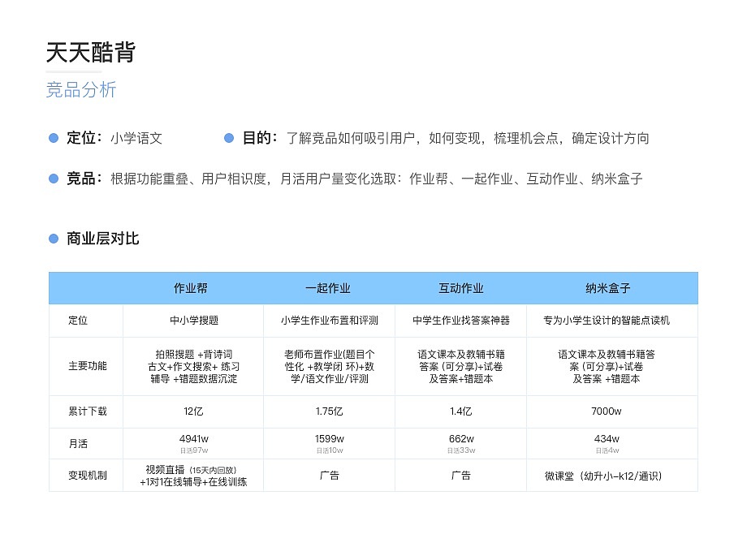Click the small text 日活4w

[607, 450]
